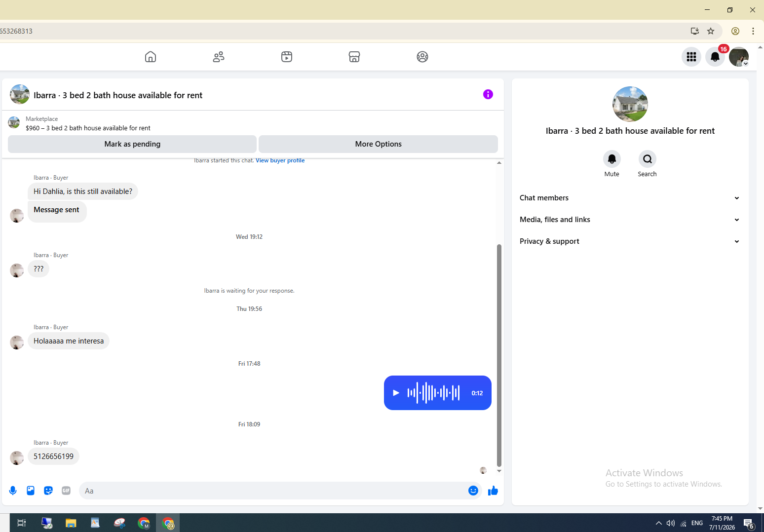
Task: Click Hi Dahlia, is this still available
Action: pyautogui.click(x=83, y=191)
